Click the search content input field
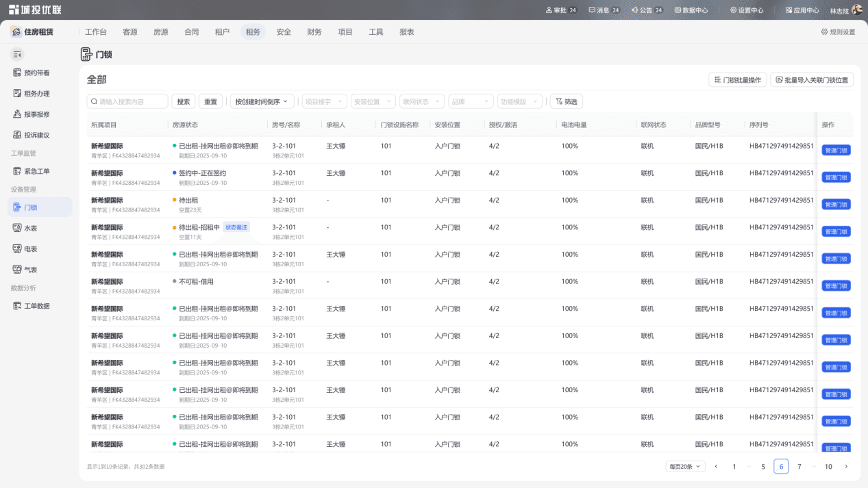Image resolution: width=868 pixels, height=488 pixels. (127, 101)
